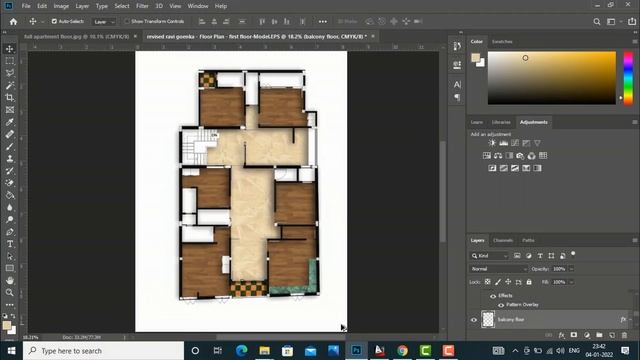Viewport: 640px width, 360px height.
Task: Switch to the first document tab
Action: pos(76,36)
